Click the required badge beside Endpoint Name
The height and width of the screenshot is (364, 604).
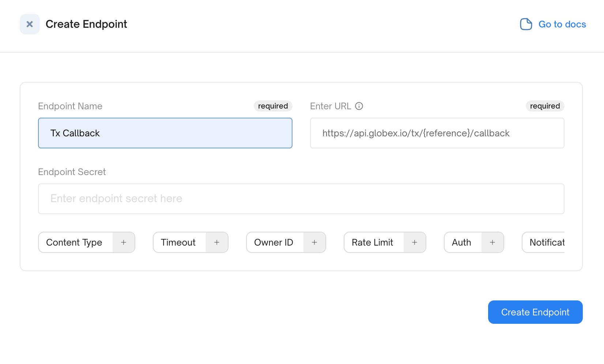pyautogui.click(x=273, y=106)
